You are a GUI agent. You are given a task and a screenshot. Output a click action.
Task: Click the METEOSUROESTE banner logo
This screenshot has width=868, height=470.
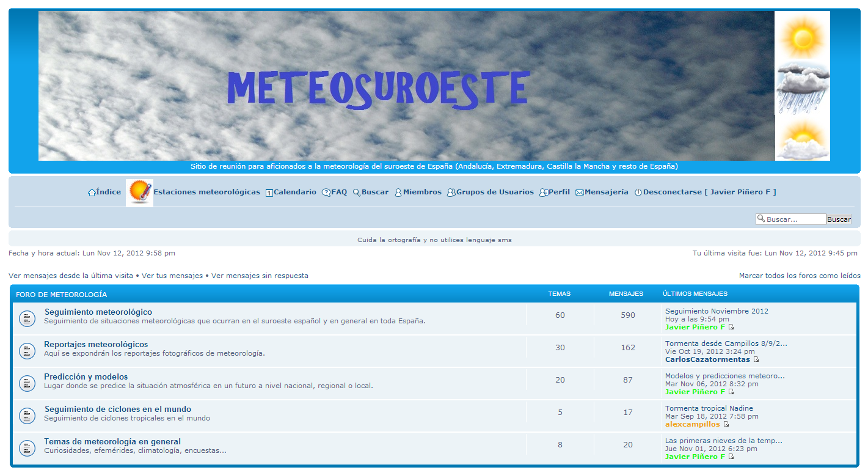coord(378,90)
